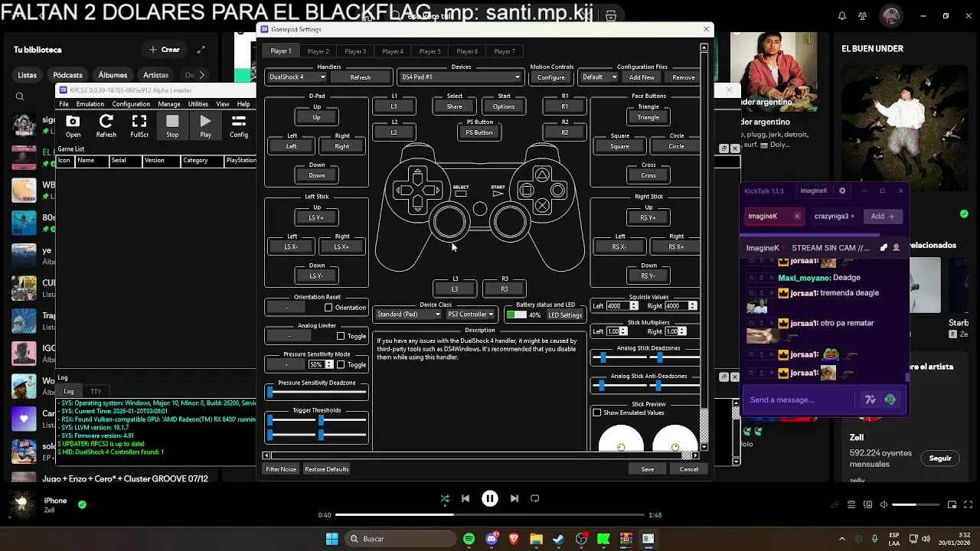Screen dimensions: 980x551
Task: Open Spotify from Windows taskbar
Action: click(469, 539)
